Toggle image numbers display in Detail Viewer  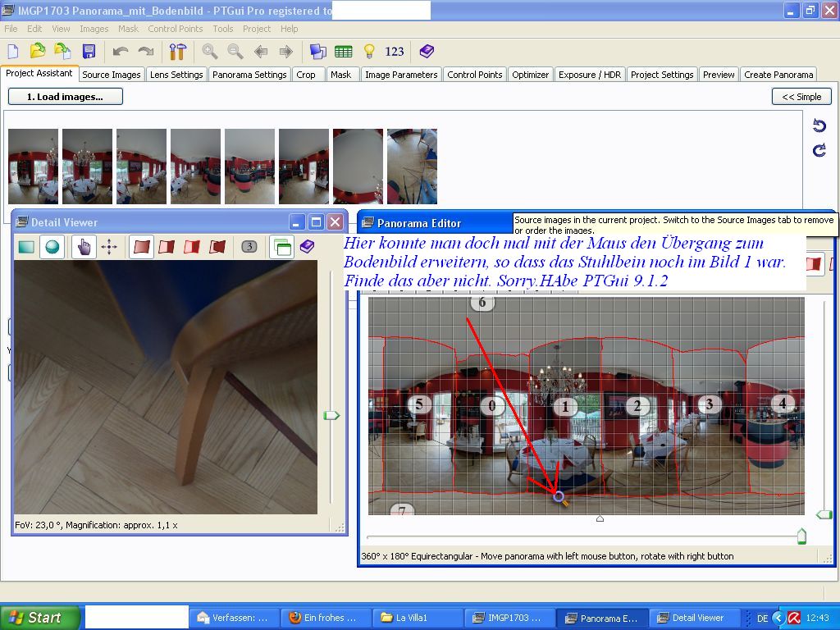(250, 246)
